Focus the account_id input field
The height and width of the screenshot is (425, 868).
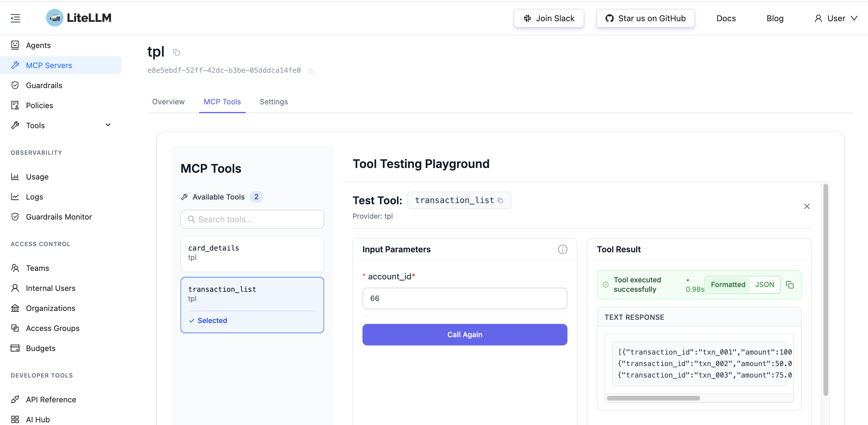click(x=465, y=298)
